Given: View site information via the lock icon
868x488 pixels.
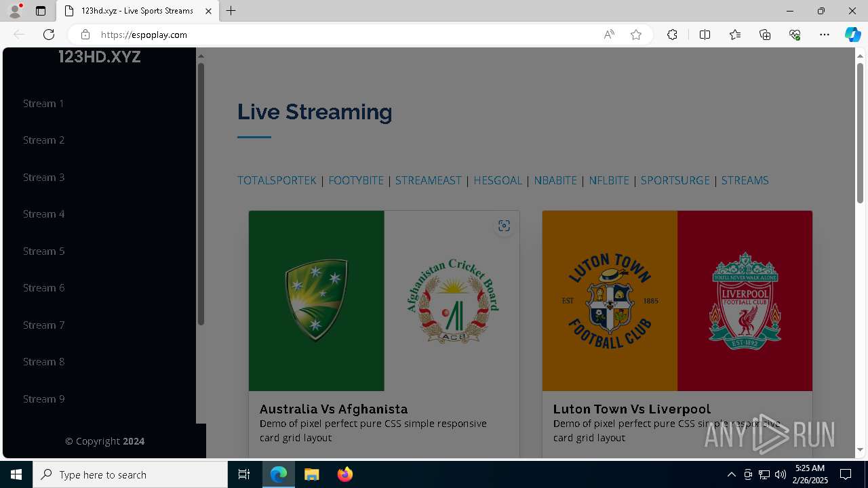Looking at the screenshot, I should 85,35.
